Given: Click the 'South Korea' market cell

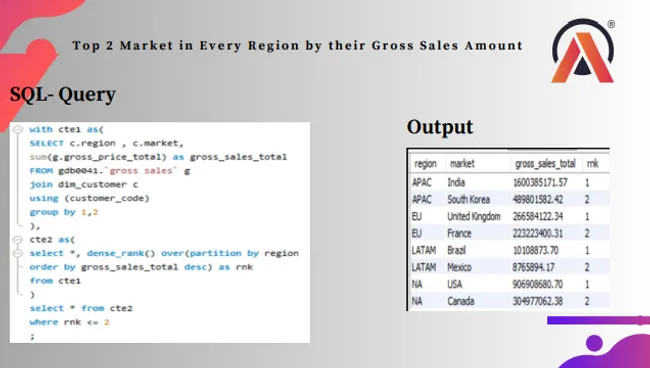Looking at the screenshot, I should [468, 199].
